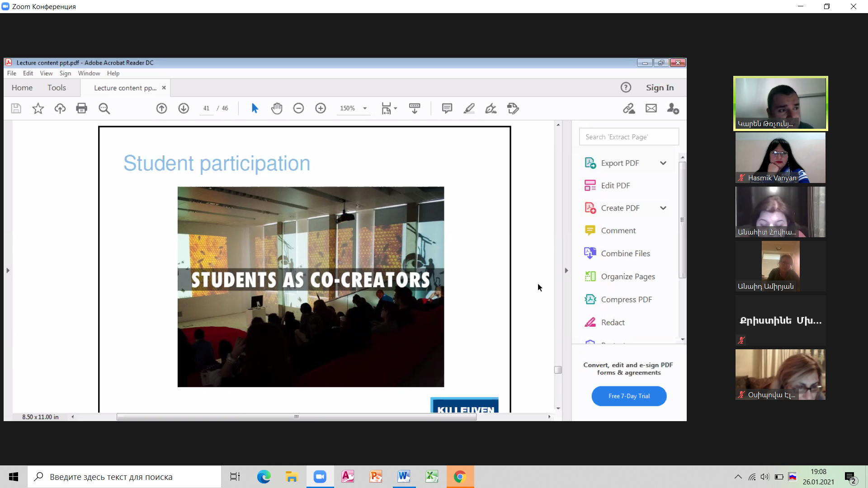This screenshot has height=488, width=868.
Task: Open the Edit menu
Action: pyautogui.click(x=28, y=73)
